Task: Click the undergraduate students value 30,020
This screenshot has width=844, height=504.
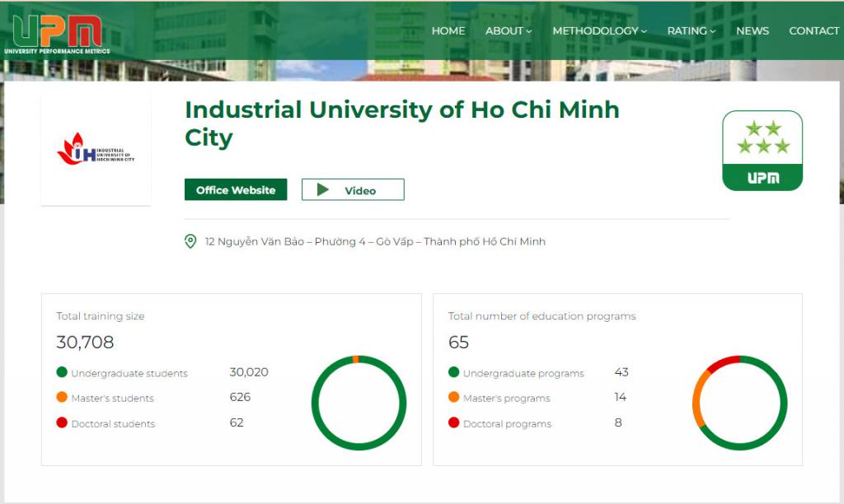Action: [x=249, y=372]
